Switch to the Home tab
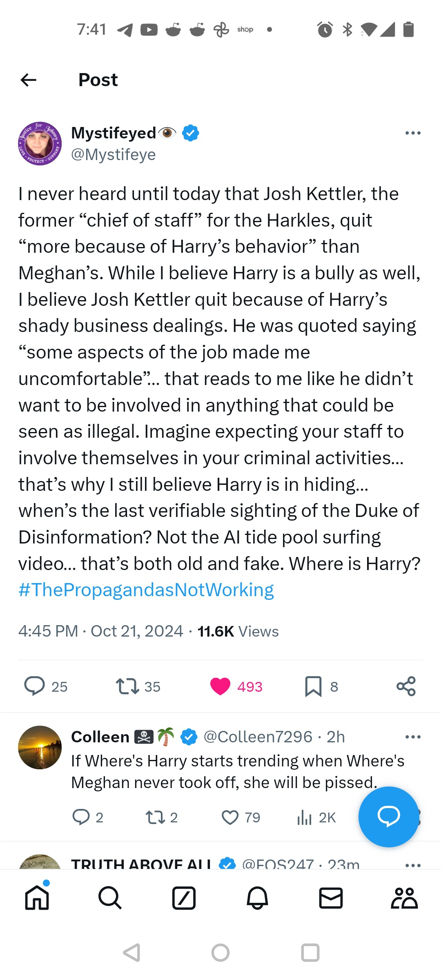Image resolution: width=441 pixels, height=980 pixels. [37, 898]
